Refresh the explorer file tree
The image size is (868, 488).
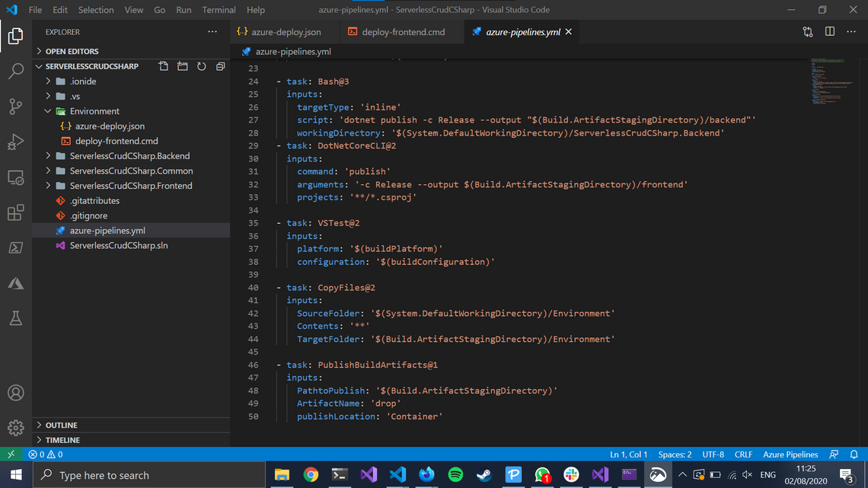pos(202,66)
